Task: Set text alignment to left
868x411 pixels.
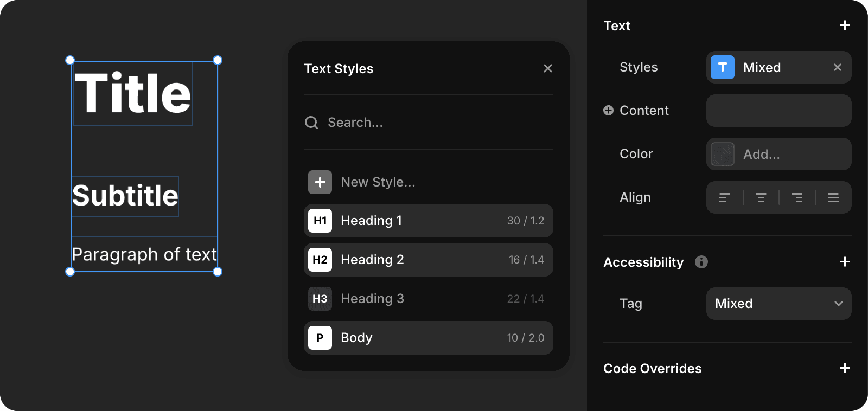Action: [x=724, y=197]
